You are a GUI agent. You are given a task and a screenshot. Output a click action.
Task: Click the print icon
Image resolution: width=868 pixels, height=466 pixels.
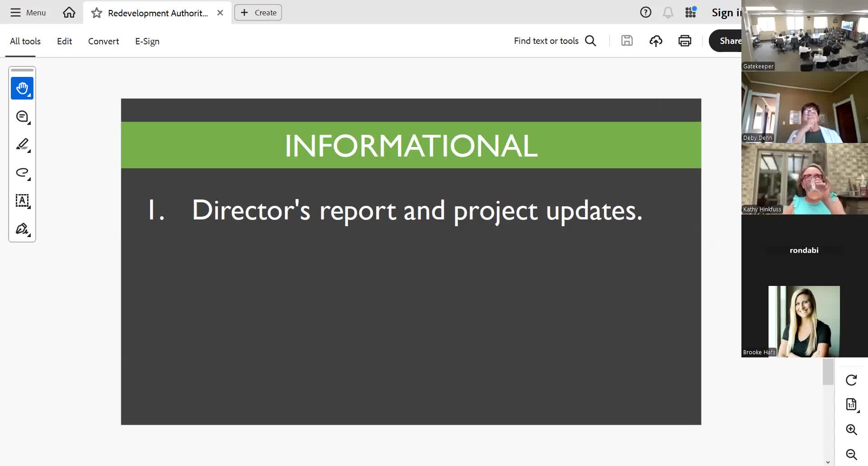click(684, 41)
